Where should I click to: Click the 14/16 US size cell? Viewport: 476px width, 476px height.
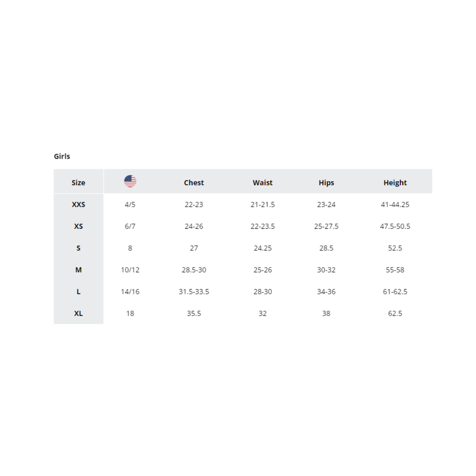(130, 291)
